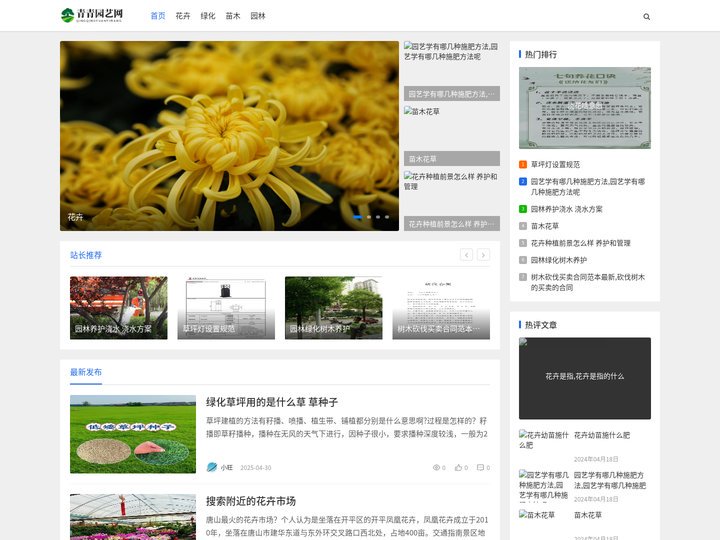The width and height of the screenshot is (720, 540).
Task: Open the 苗木 nav menu
Action: coord(233,16)
